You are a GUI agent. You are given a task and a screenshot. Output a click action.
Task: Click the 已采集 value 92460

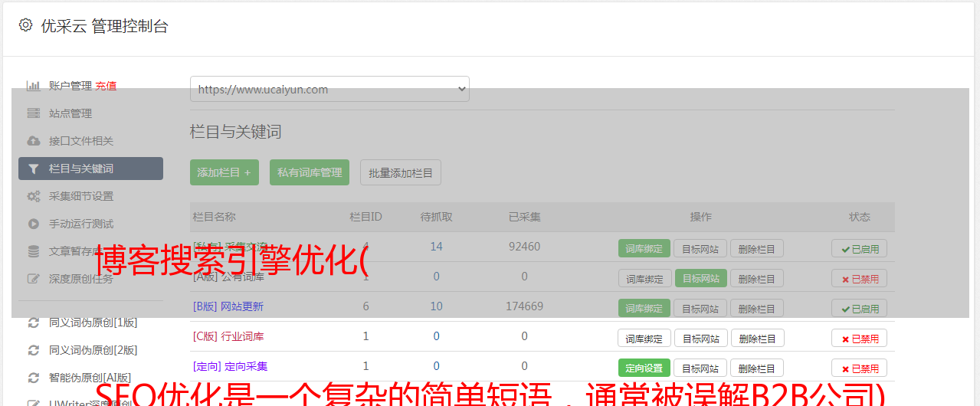coord(524,247)
